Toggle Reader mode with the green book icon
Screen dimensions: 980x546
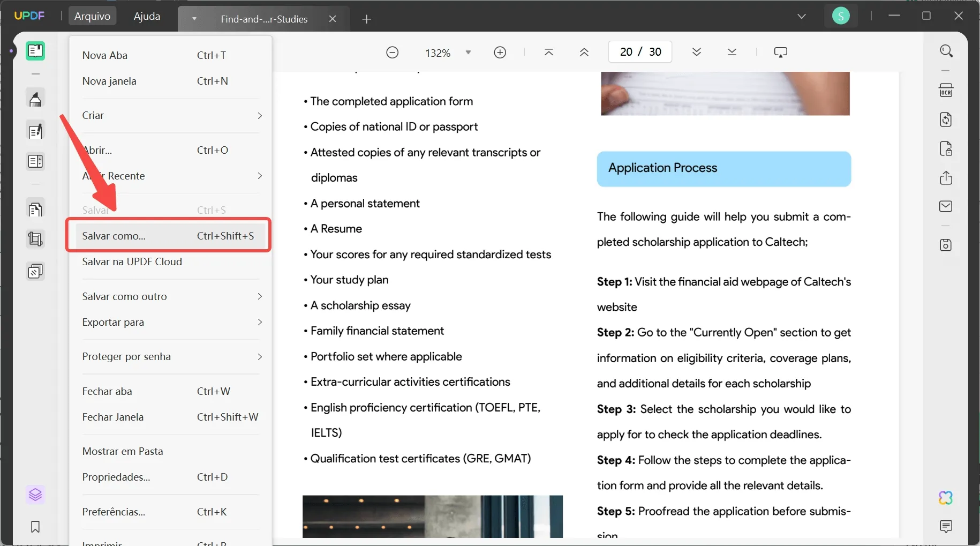(x=35, y=51)
